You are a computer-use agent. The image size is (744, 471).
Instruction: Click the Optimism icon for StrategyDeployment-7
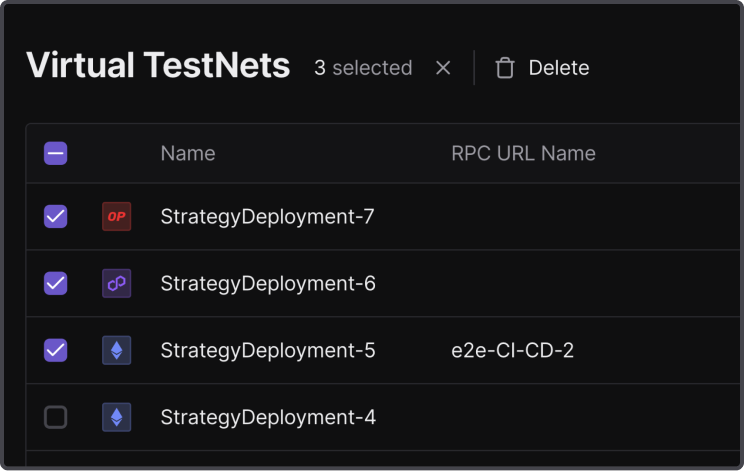tap(116, 216)
